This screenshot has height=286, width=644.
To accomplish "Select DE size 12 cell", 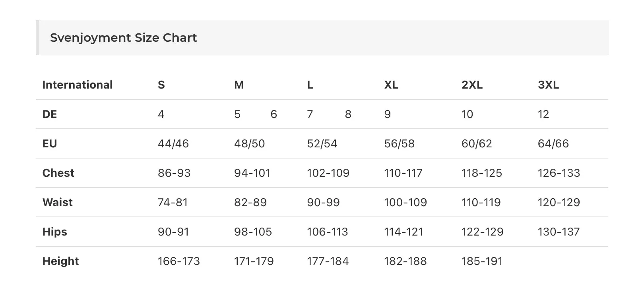I will (543, 114).
